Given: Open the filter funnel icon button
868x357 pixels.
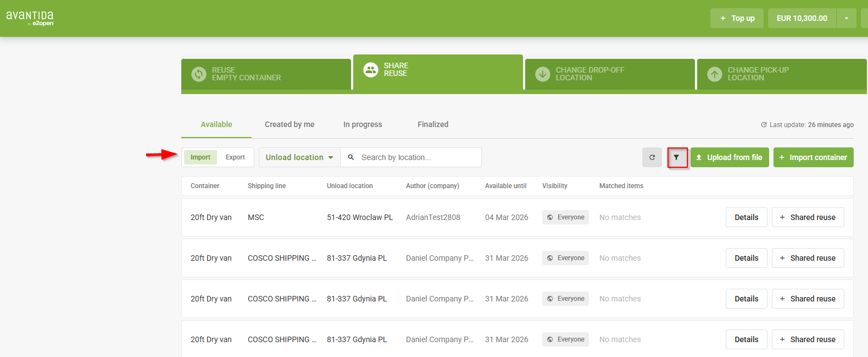Looking at the screenshot, I should 676,157.
